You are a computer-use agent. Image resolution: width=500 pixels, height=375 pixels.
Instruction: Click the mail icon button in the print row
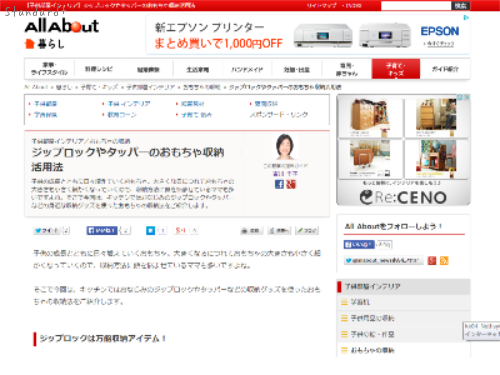[279, 231]
